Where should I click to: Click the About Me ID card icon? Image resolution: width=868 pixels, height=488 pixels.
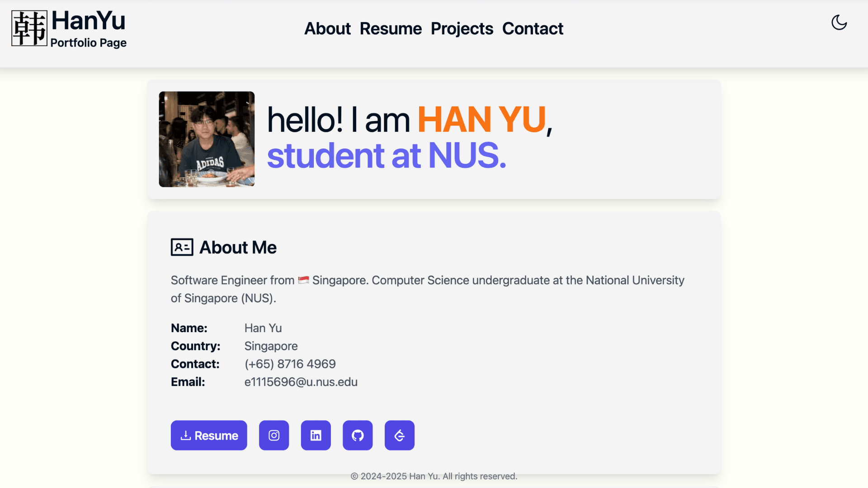(182, 247)
